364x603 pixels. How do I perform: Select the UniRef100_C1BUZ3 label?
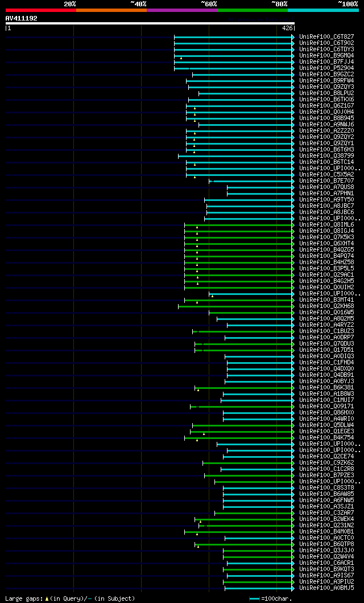[327, 331]
